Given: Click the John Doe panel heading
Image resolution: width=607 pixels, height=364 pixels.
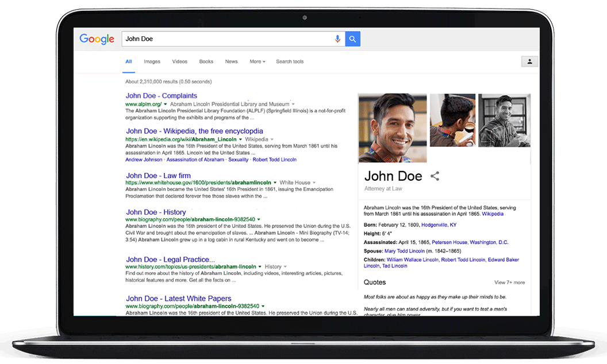Looking at the screenshot, I should click(393, 176).
